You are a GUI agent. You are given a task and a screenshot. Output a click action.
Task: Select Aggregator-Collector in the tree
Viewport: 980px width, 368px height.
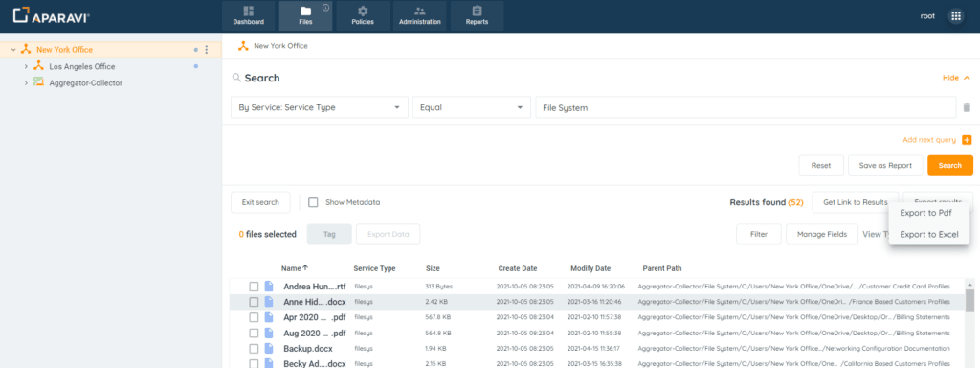[x=85, y=82]
